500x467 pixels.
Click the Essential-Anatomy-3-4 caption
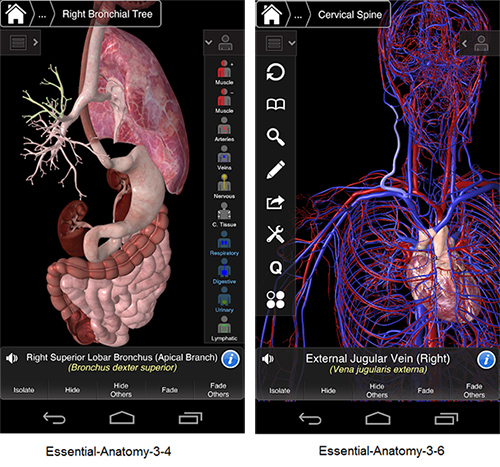pyautogui.click(x=108, y=451)
